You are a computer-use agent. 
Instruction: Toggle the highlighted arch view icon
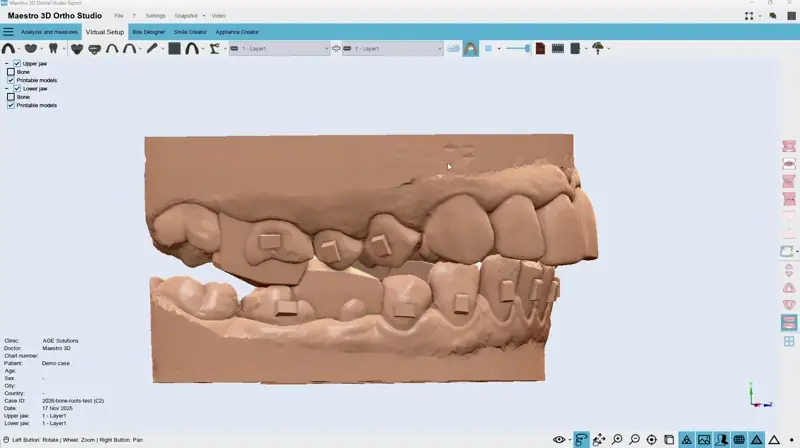click(470, 48)
